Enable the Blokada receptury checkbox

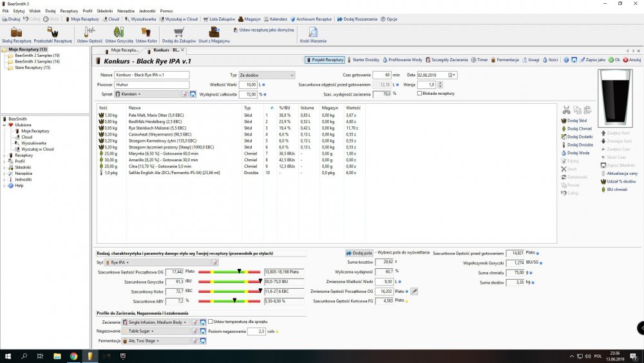coord(419,93)
